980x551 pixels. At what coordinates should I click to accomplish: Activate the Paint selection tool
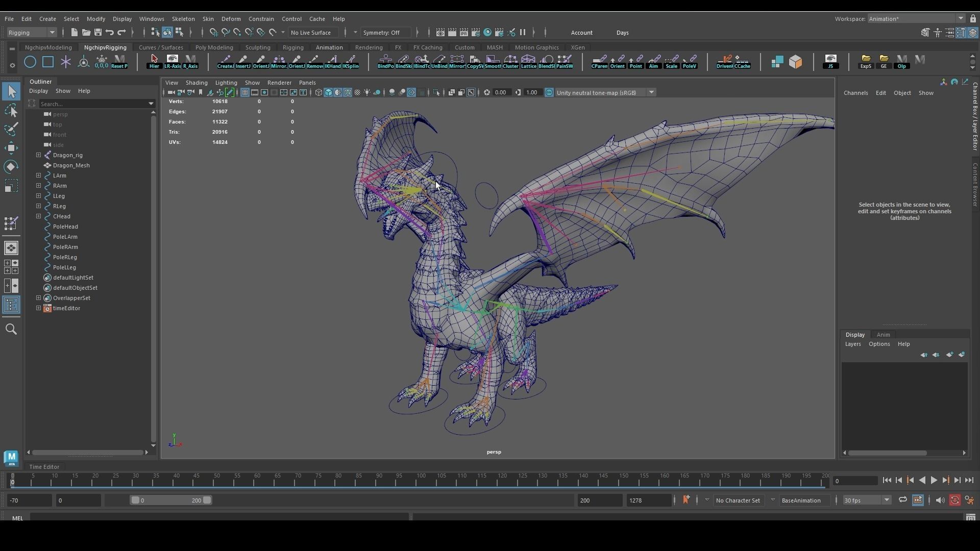11,129
